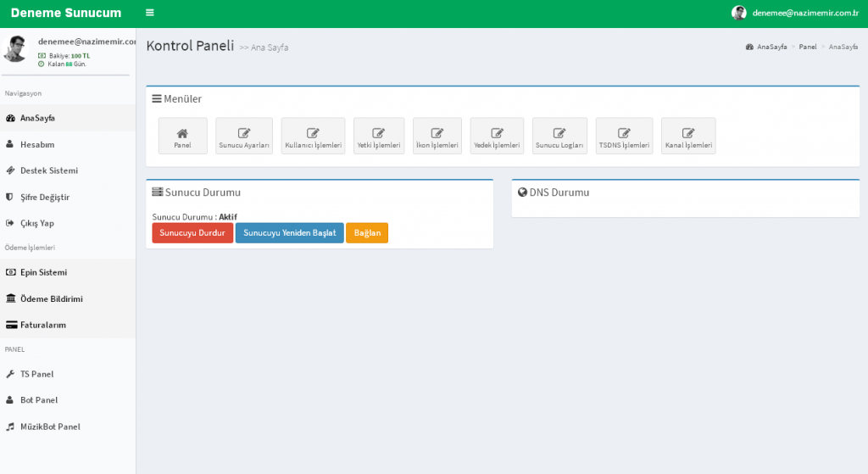Open TSDNS İşlemleri shortcut tile
Viewport: 868px width, 474px height.
(x=625, y=136)
